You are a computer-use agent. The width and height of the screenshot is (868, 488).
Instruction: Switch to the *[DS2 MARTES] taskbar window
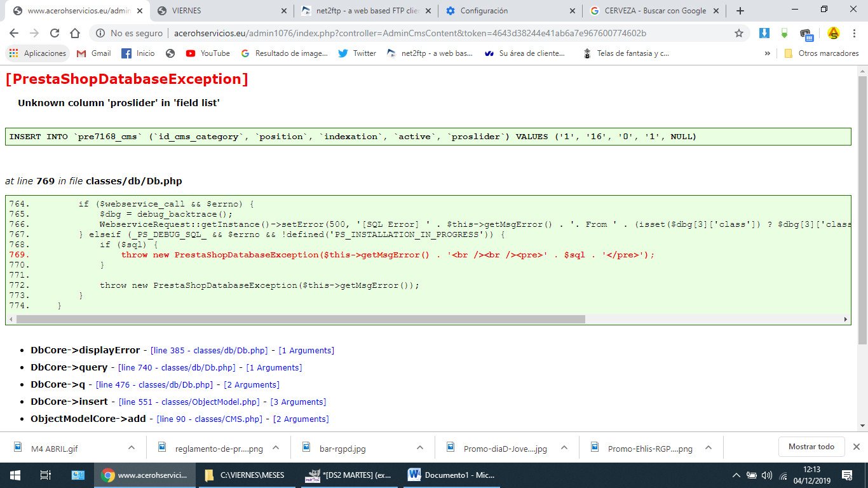349,475
